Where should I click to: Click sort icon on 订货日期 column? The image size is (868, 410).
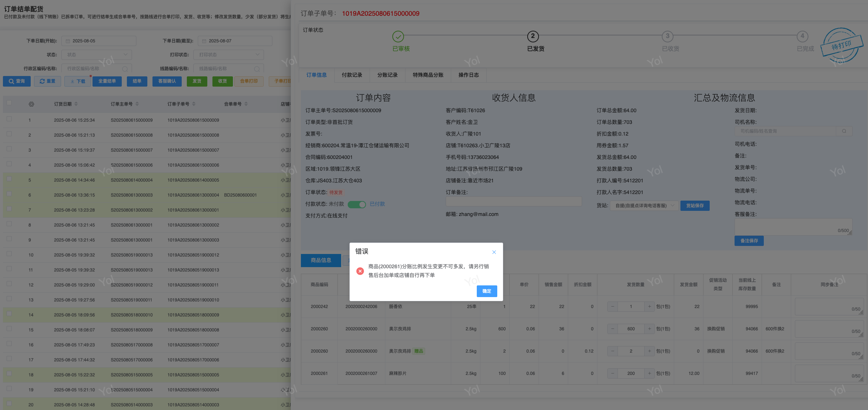coord(76,104)
